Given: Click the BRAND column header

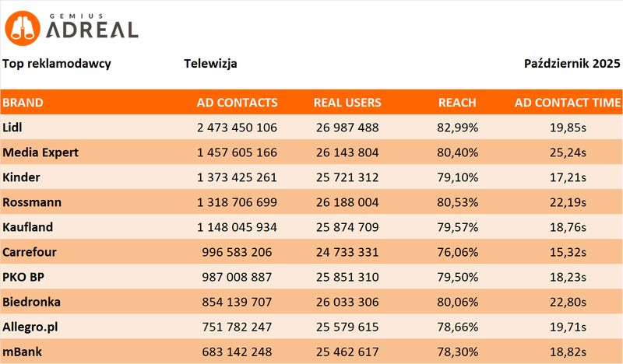Looking at the screenshot, I should coord(23,102).
